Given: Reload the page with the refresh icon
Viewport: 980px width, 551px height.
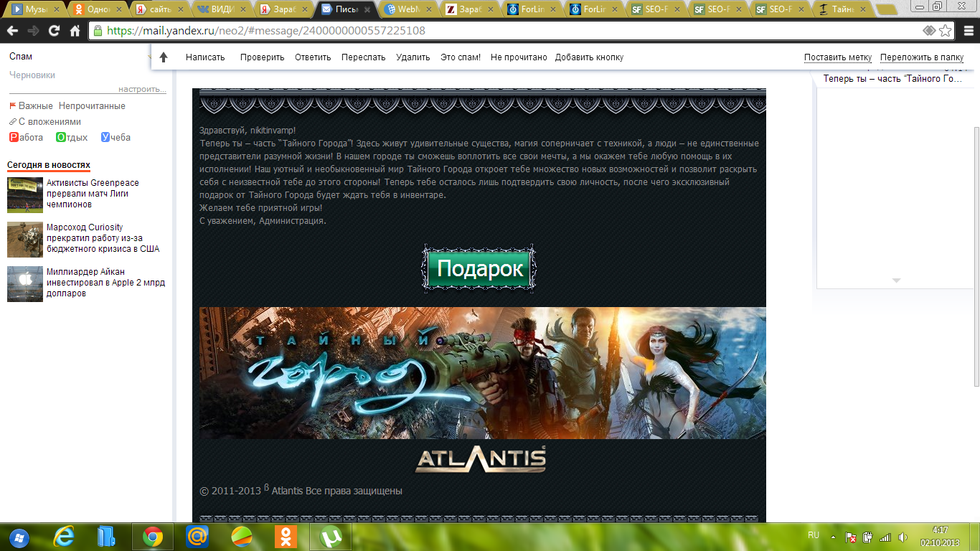Looking at the screenshot, I should 54,31.
